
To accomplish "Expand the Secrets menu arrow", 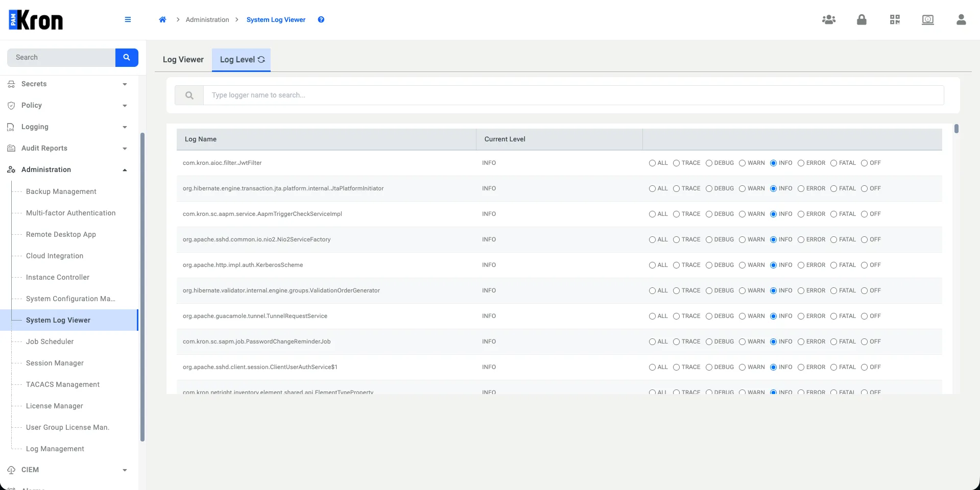I will tap(125, 84).
